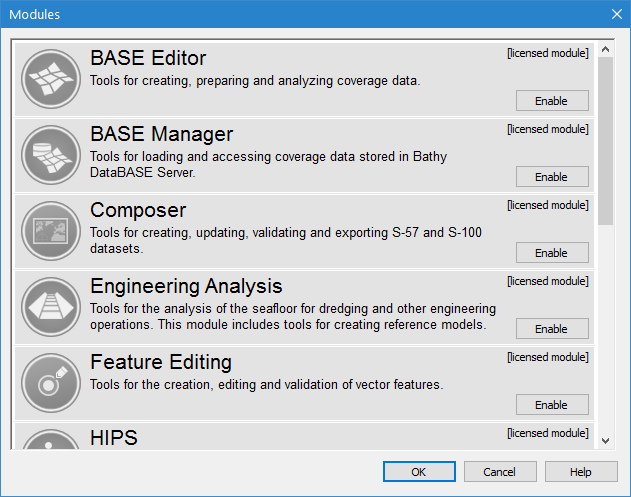Click the module list scrollbar thumb
Viewport: 631px width, 497px height.
coord(605,140)
